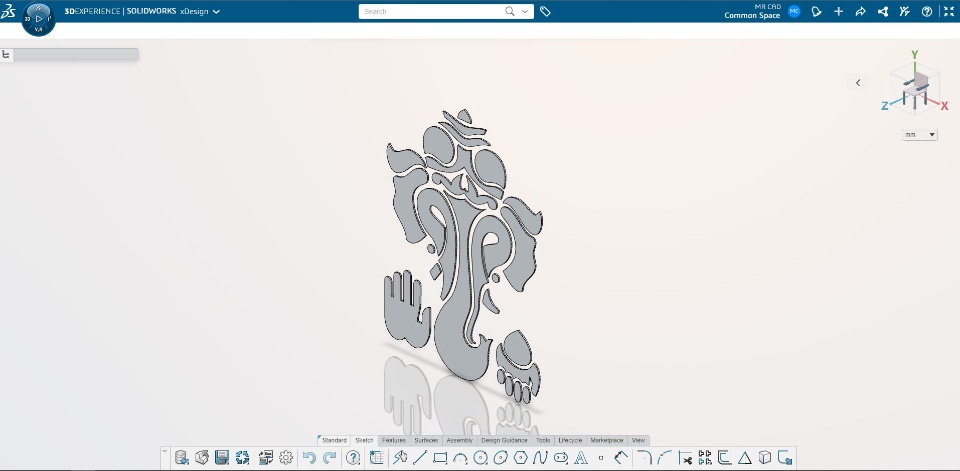Screen dimensions: 960x471
Task: Open the mm units dropdown
Action: [x=920, y=135]
